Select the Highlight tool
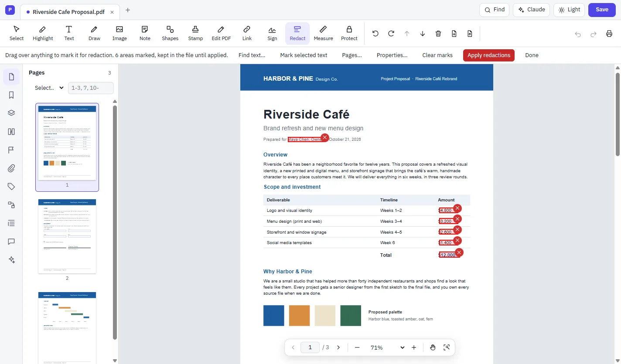 pyautogui.click(x=43, y=34)
